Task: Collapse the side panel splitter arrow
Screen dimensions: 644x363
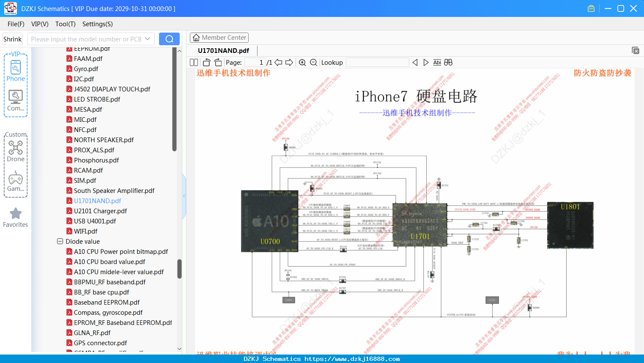Action: pyautogui.click(x=184, y=196)
